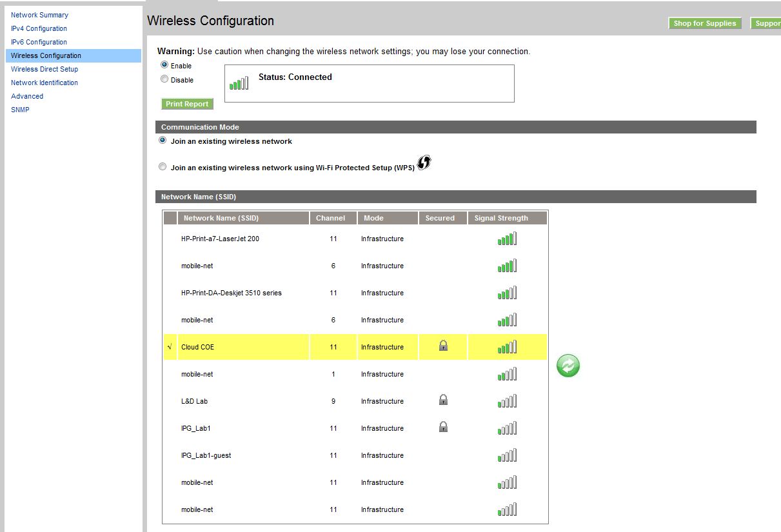Click the green refresh networks icon
The image size is (781, 532).
(568, 366)
